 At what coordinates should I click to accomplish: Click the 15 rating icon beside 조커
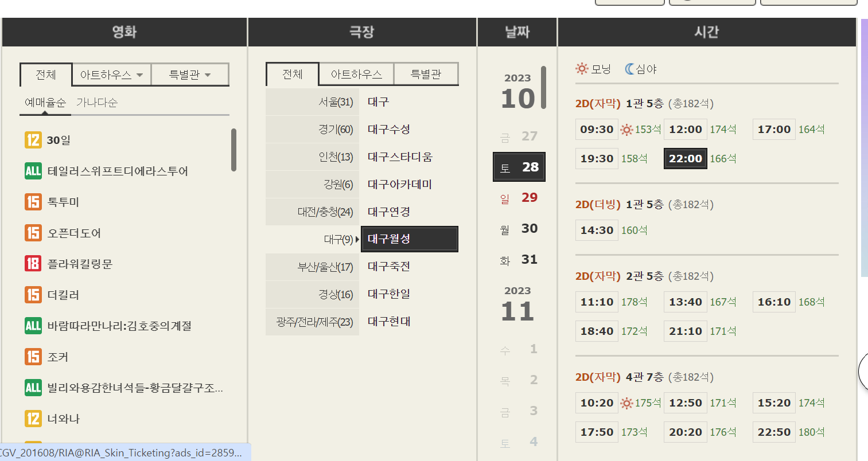click(x=33, y=357)
